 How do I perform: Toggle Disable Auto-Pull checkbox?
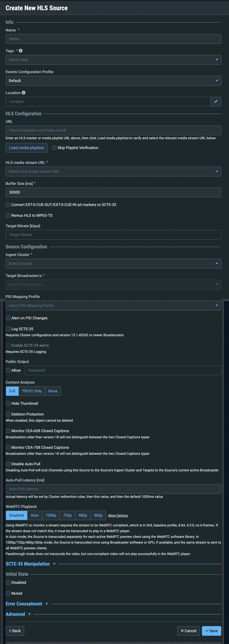tap(8, 464)
